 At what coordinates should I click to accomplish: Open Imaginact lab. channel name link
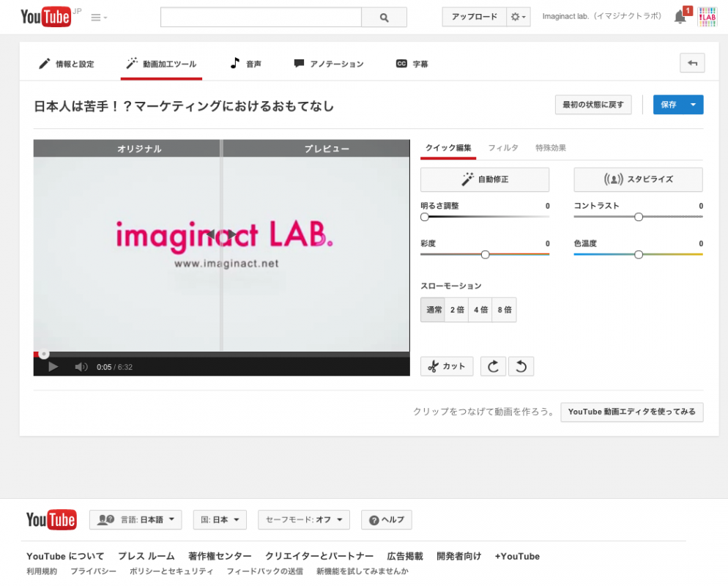[602, 16]
